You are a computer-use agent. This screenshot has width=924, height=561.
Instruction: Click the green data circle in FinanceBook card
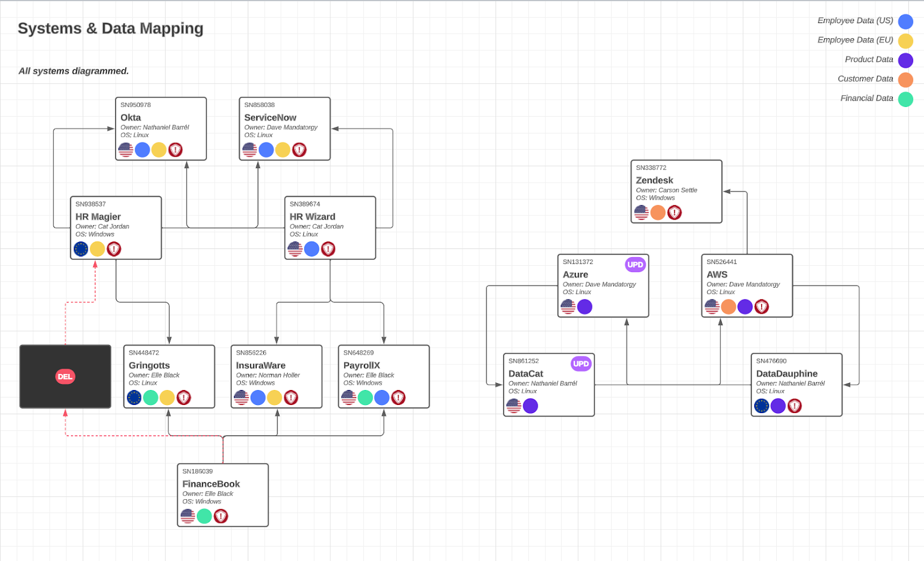(x=204, y=516)
